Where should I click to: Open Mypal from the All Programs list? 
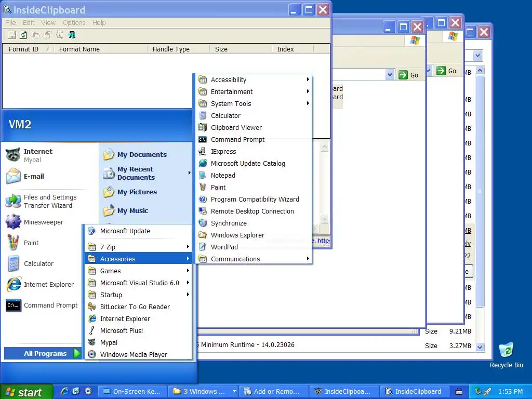tap(138, 343)
